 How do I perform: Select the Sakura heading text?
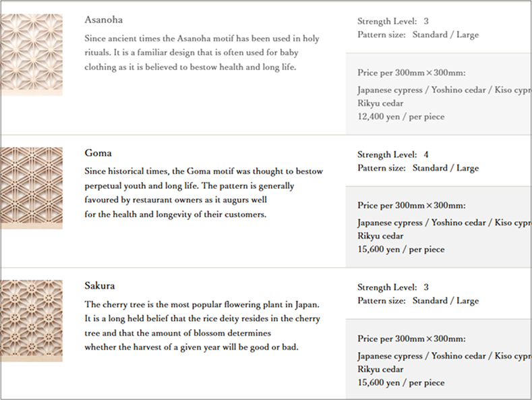pyautogui.click(x=100, y=285)
